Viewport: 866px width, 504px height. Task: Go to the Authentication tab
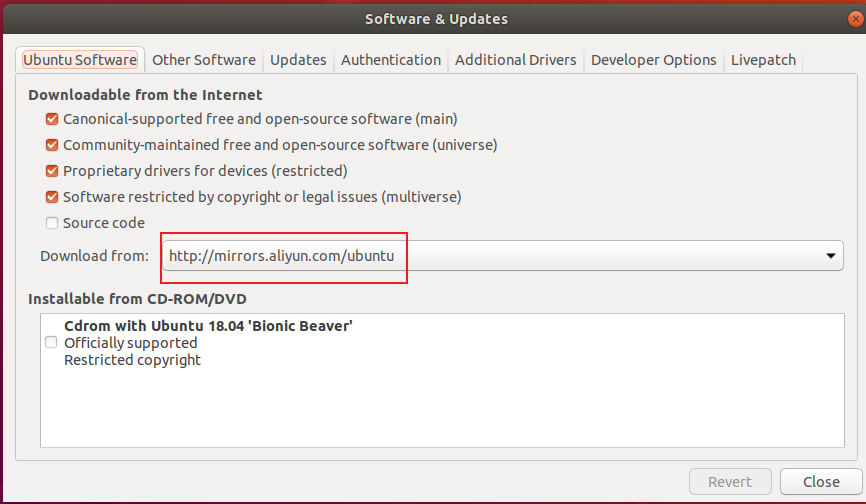(390, 60)
